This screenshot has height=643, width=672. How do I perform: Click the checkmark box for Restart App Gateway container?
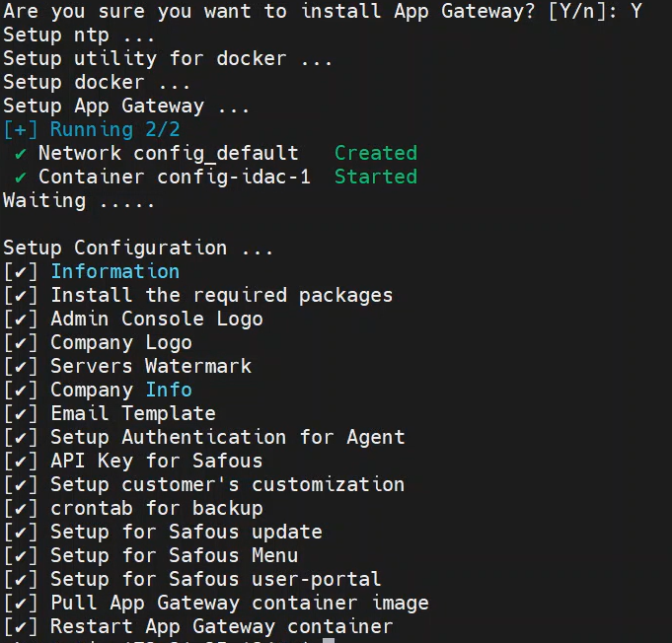21,627
